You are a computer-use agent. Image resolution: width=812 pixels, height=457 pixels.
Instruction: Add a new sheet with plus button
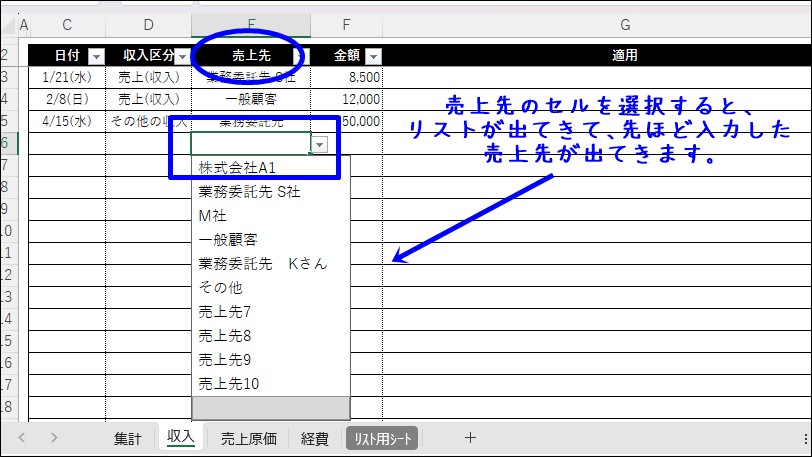coord(470,437)
